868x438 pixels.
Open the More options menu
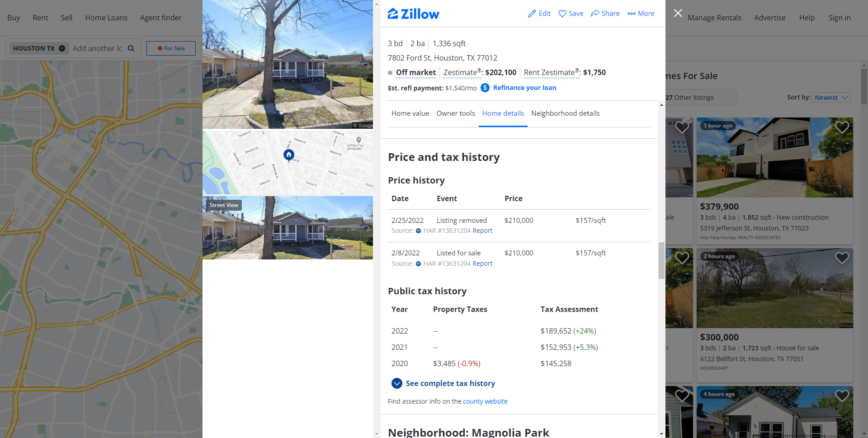[641, 14]
